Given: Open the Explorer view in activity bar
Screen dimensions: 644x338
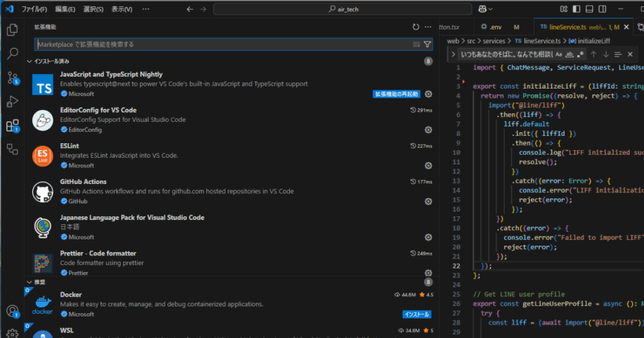Looking at the screenshot, I should pos(13,30).
